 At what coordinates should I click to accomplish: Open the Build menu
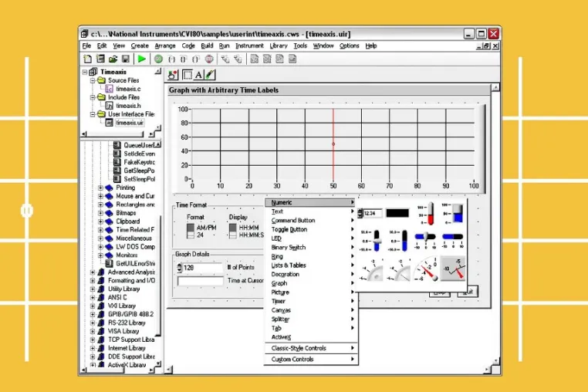point(207,46)
